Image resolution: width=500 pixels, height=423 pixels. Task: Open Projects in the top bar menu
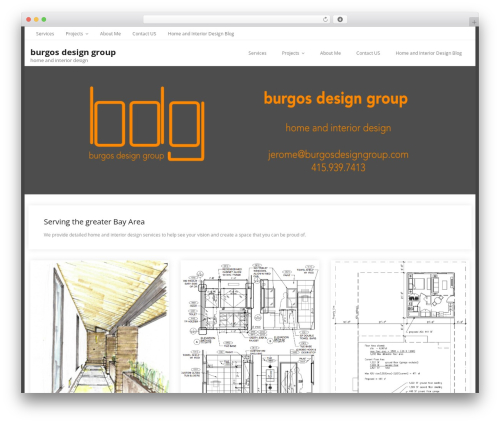click(x=74, y=34)
